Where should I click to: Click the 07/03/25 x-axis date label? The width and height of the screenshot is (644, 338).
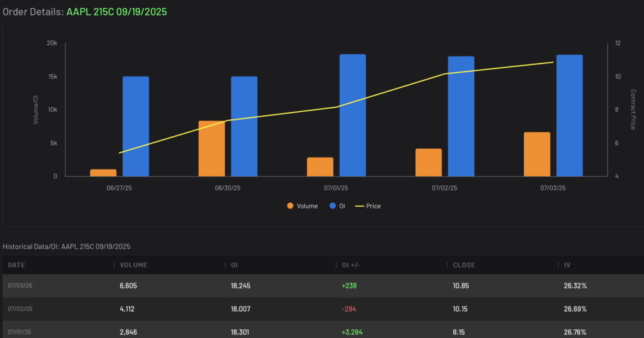tap(553, 188)
